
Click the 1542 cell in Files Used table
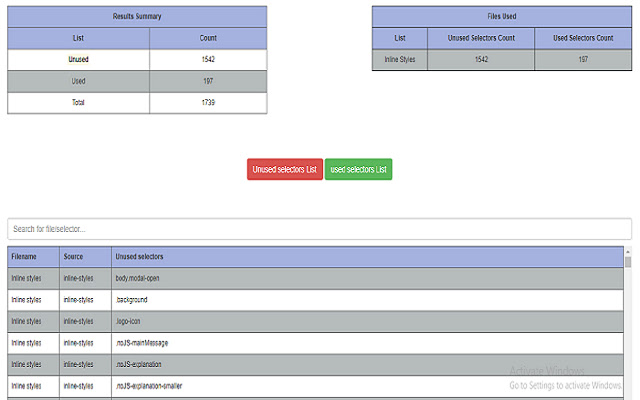click(x=481, y=60)
